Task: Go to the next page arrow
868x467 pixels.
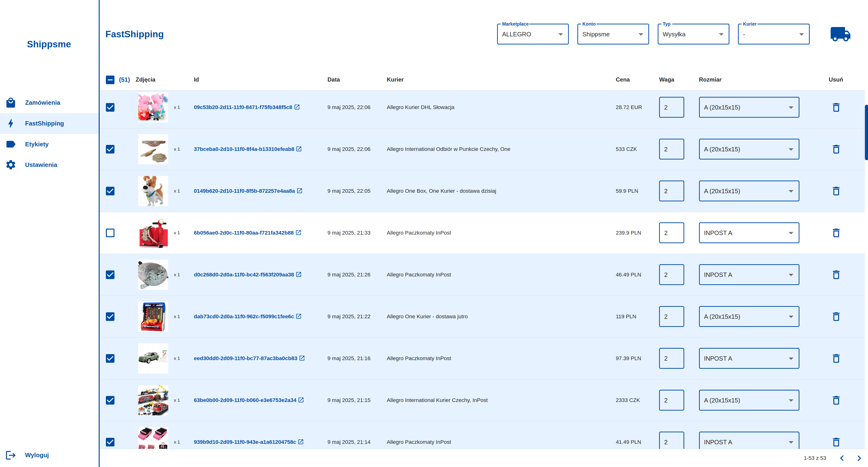Action: click(x=859, y=458)
